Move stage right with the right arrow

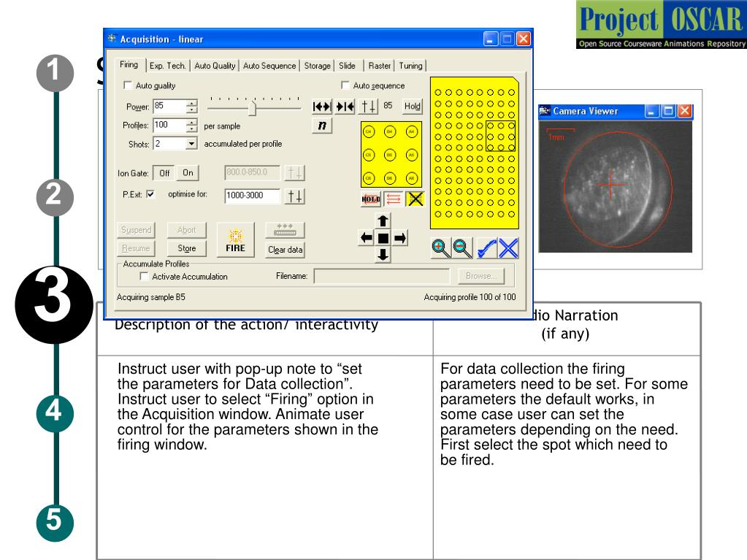pos(400,237)
